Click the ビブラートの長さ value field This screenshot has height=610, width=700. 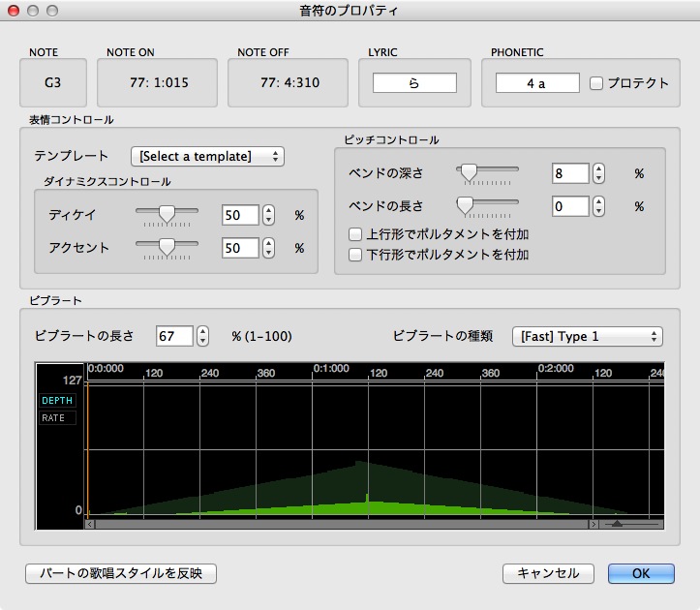[x=174, y=336]
